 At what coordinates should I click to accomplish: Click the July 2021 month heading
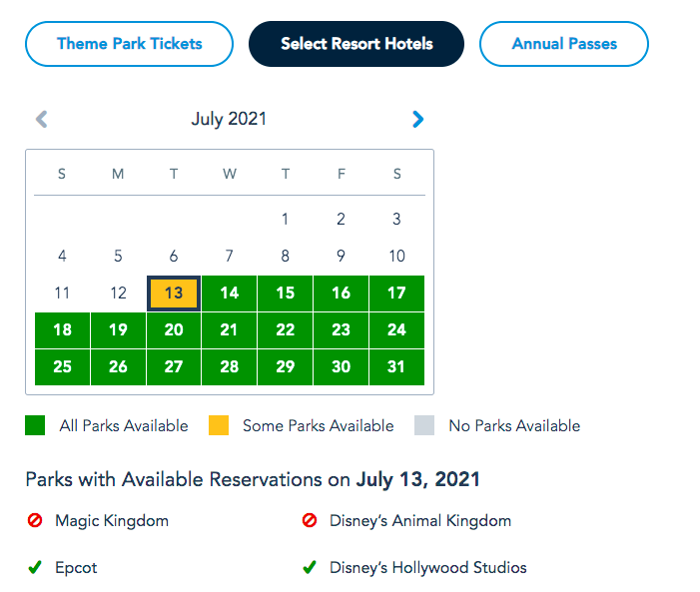click(x=229, y=120)
